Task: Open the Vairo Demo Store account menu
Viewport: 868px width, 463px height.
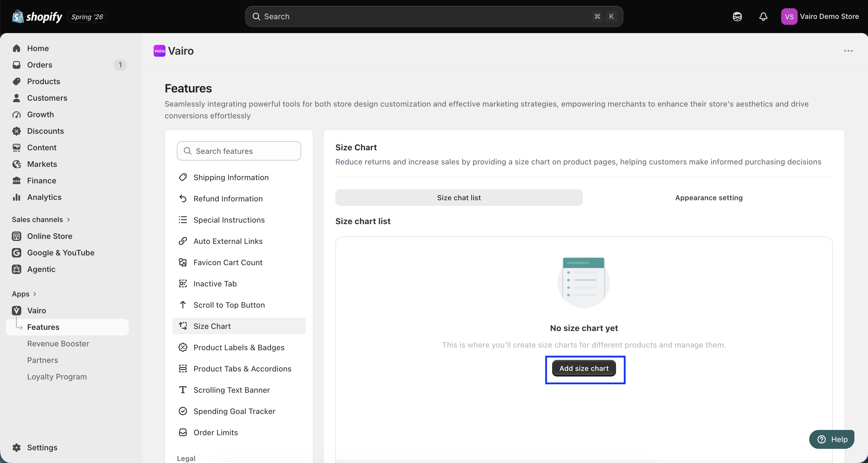Action: (x=820, y=17)
